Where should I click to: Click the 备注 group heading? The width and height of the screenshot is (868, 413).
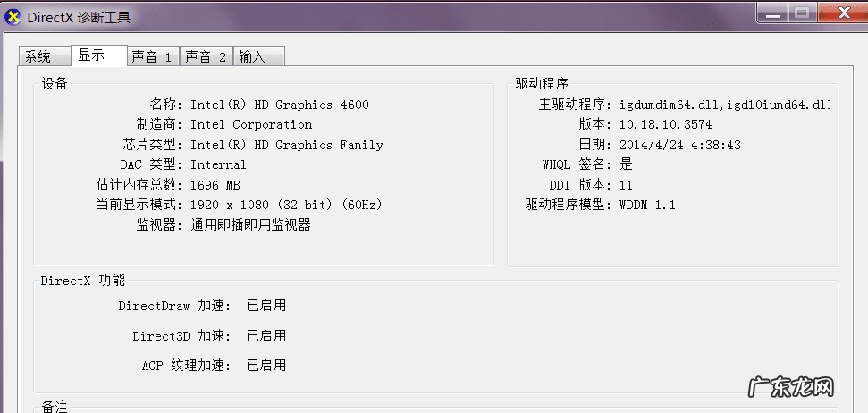[x=55, y=407]
